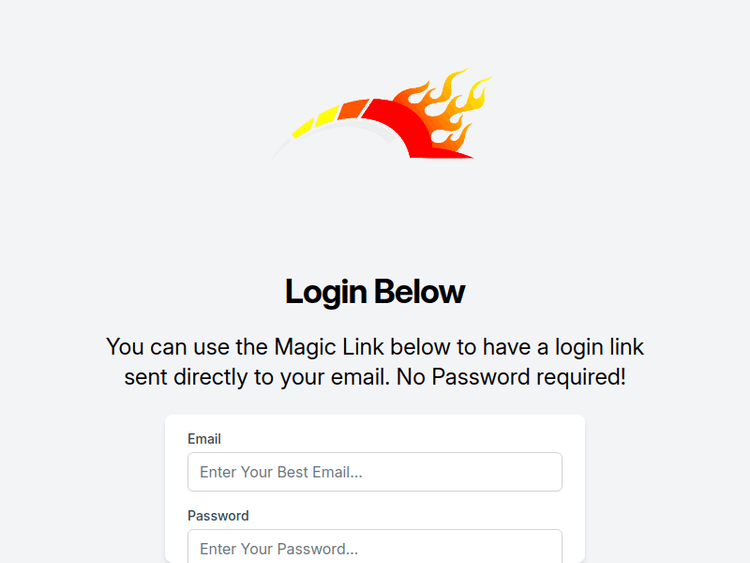The height and width of the screenshot is (563, 750).
Task: Click the "Login Below" heading
Action: (x=374, y=292)
